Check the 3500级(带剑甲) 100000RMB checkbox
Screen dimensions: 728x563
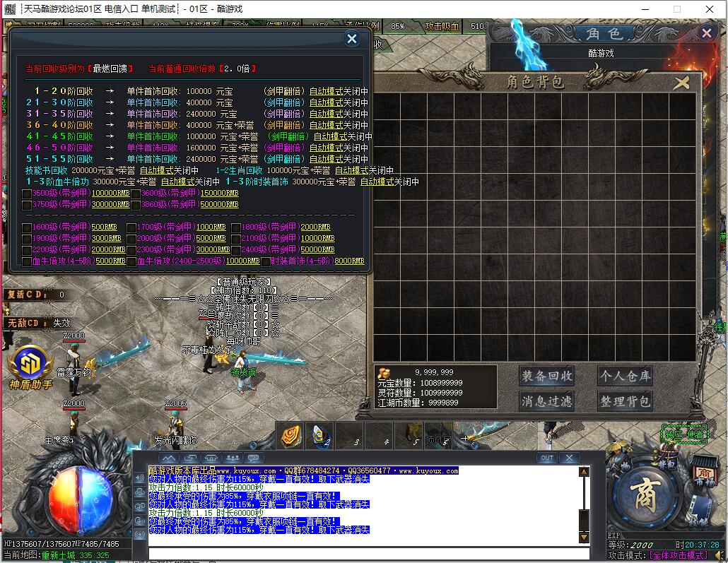(x=27, y=194)
